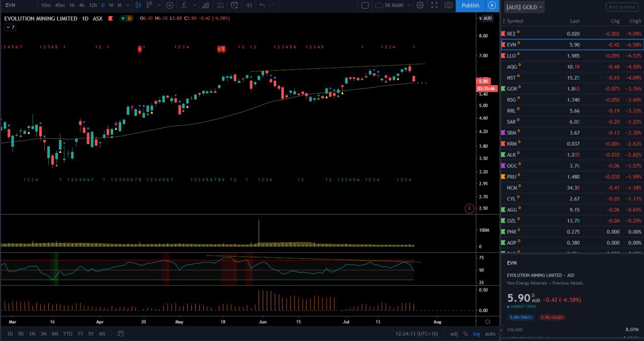The height and width of the screenshot is (341, 644).
Task: Select the D daily interval
Action: 103,5
